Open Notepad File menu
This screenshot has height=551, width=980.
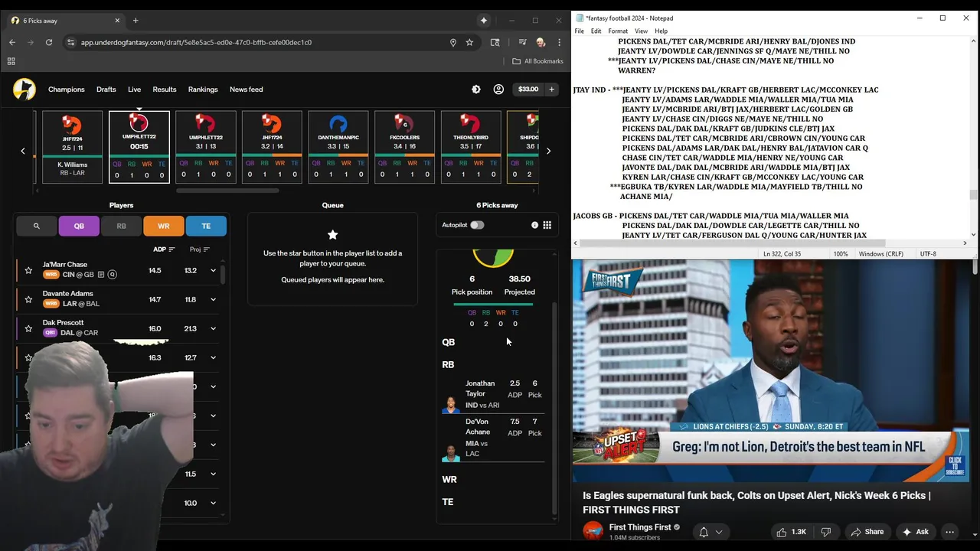pos(580,31)
